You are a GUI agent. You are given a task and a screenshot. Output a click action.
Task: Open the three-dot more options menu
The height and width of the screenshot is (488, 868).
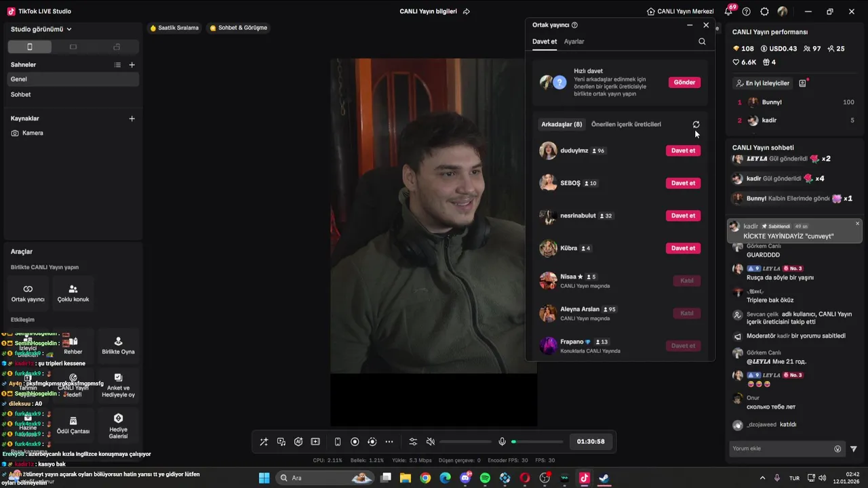[x=389, y=441]
